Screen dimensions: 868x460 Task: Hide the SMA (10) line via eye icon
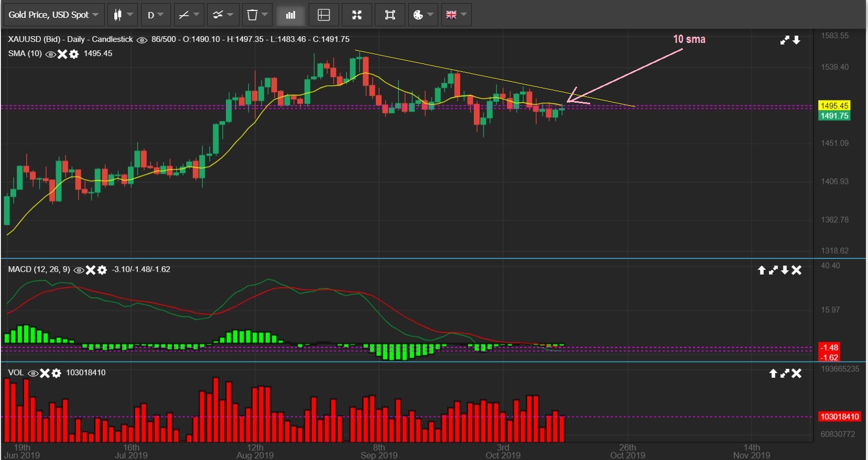(51, 54)
